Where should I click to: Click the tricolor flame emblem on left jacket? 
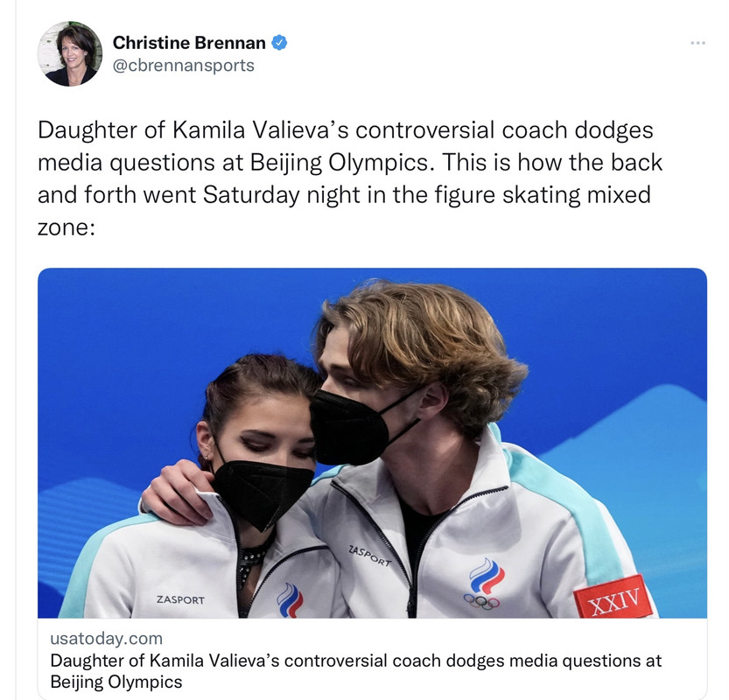pos(290,600)
